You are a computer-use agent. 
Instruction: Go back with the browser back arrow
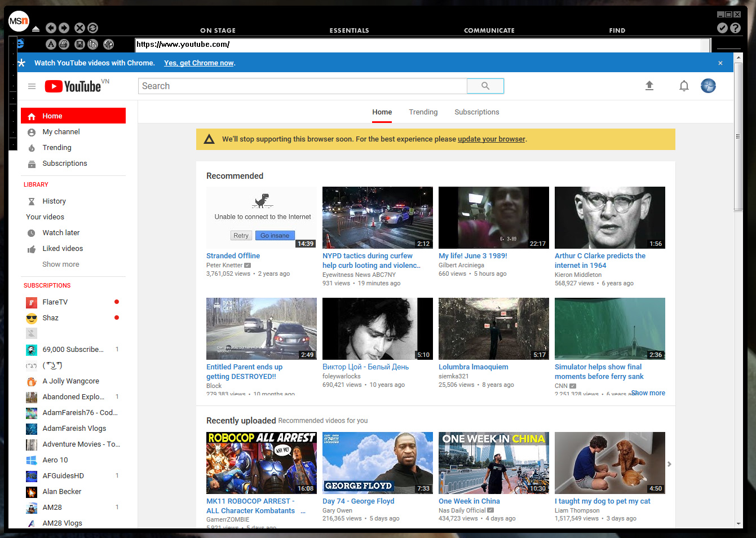(51, 28)
